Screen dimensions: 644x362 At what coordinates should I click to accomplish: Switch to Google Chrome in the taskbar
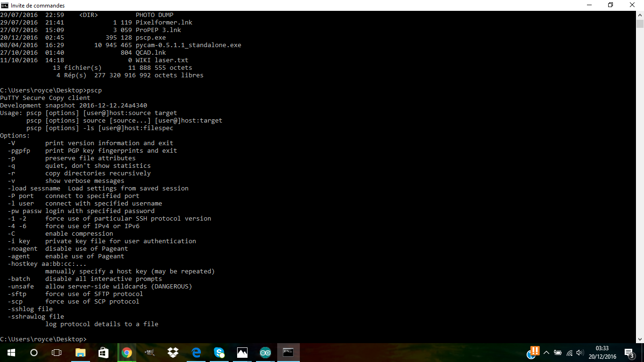[x=126, y=353]
